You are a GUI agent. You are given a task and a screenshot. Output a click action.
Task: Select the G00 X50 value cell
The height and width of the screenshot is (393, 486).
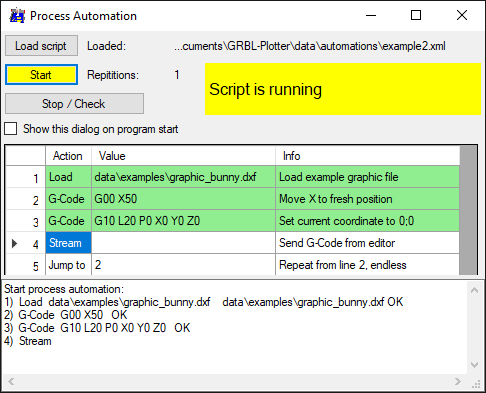coord(183,199)
